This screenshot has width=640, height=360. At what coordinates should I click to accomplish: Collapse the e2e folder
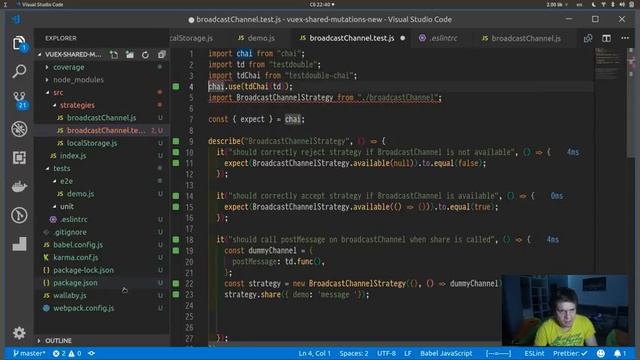(x=66, y=181)
